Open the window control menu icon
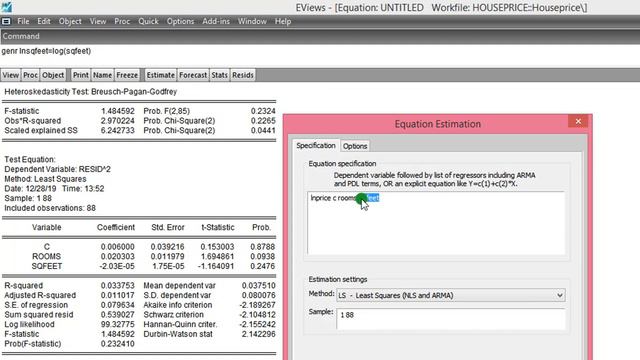Viewport: 640px width, 360px height. tap(6, 21)
